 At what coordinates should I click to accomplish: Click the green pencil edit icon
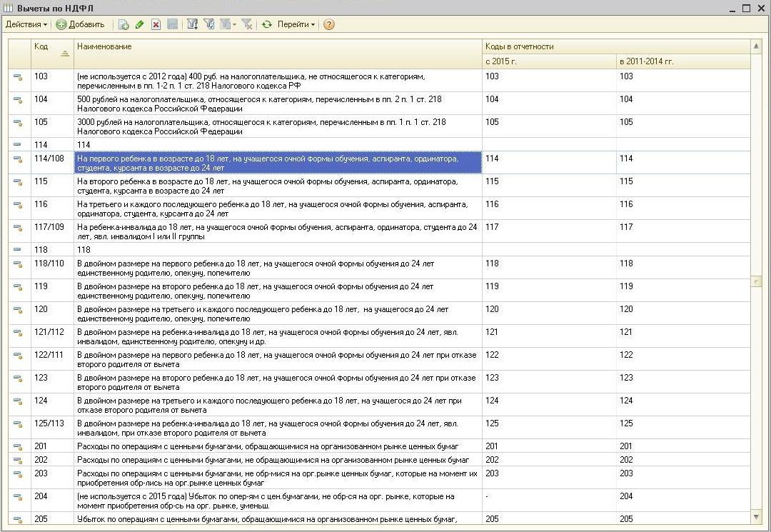[139, 24]
